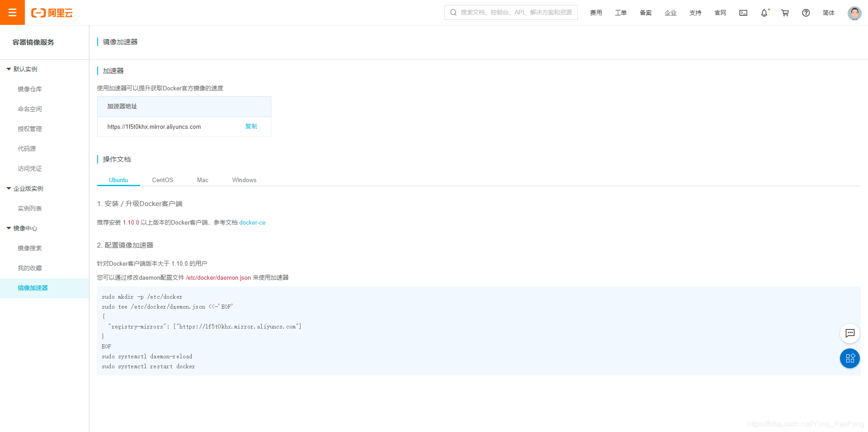
Task: Switch to the Ubuntu tab
Action: click(x=118, y=180)
